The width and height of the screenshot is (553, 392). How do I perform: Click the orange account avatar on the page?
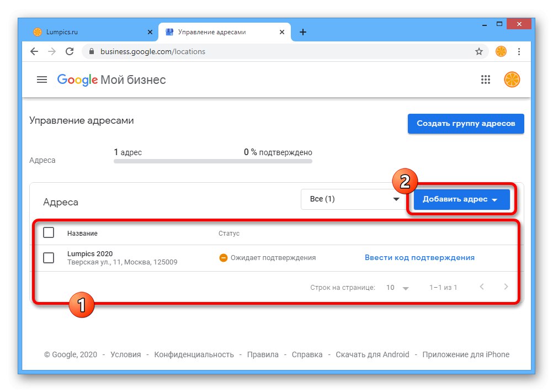(x=512, y=80)
